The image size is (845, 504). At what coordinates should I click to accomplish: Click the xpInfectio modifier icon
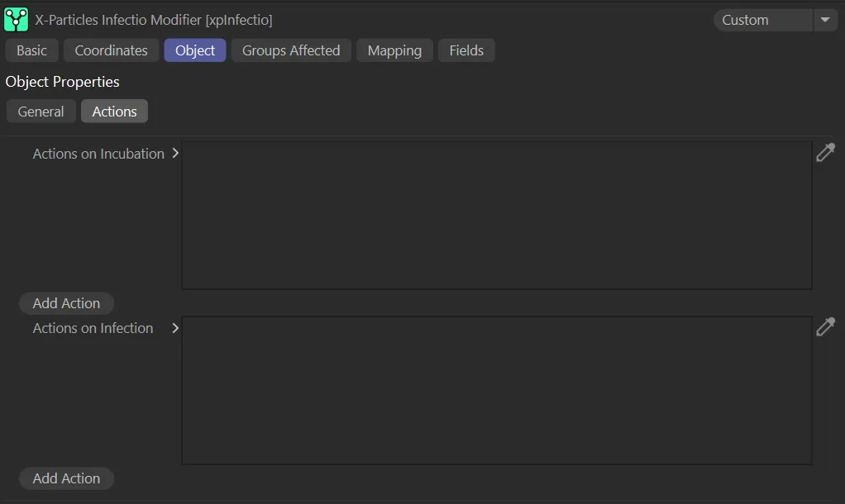pos(16,19)
